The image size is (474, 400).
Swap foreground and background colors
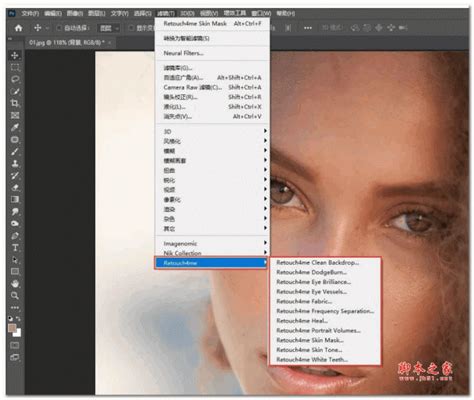(18, 319)
